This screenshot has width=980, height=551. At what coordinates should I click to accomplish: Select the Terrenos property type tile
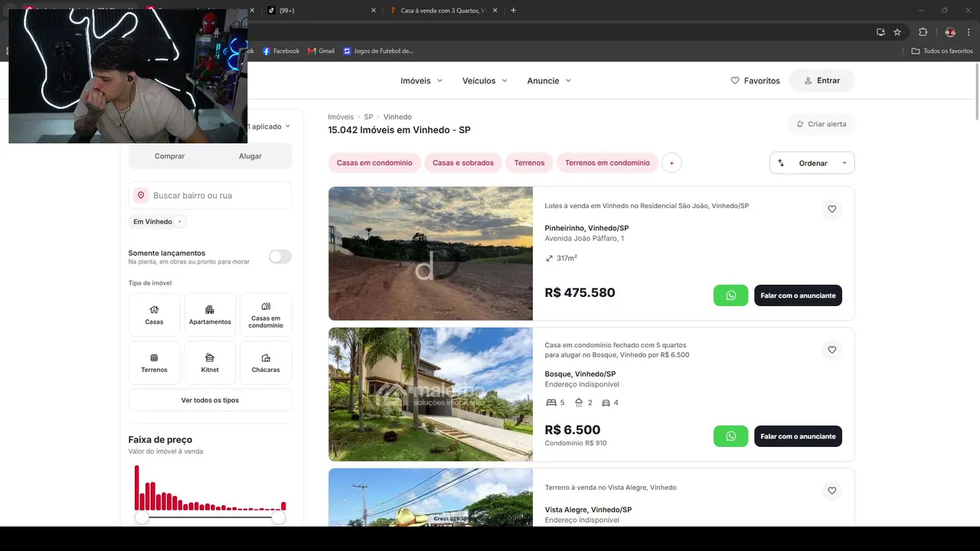point(154,363)
